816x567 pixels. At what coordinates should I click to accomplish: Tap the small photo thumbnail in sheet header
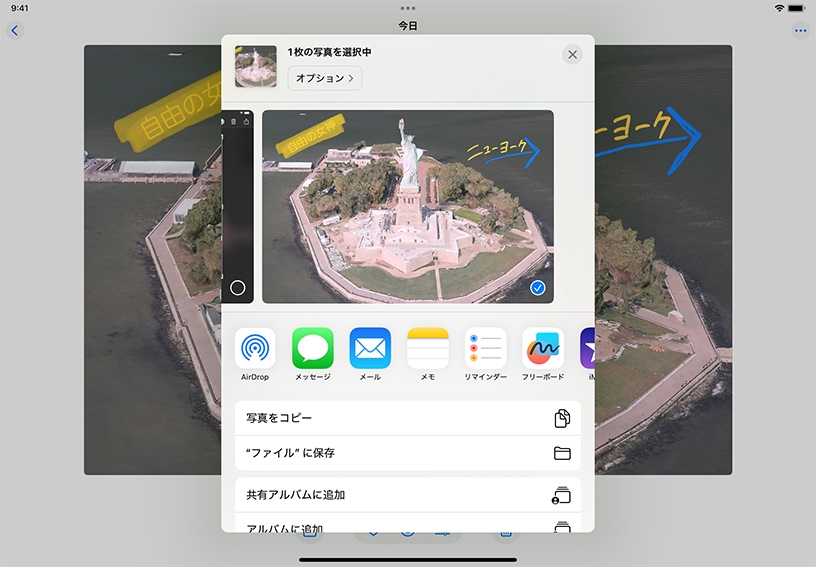pyautogui.click(x=255, y=66)
